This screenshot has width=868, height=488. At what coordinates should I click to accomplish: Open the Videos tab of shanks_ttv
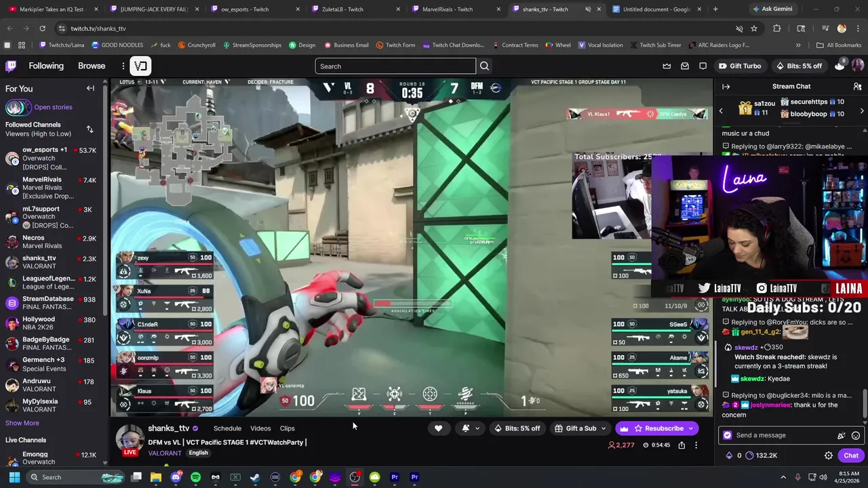click(x=260, y=428)
